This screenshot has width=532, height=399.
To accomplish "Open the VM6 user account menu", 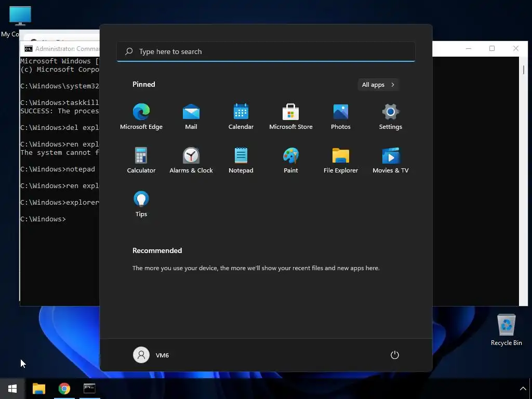I will [x=151, y=355].
